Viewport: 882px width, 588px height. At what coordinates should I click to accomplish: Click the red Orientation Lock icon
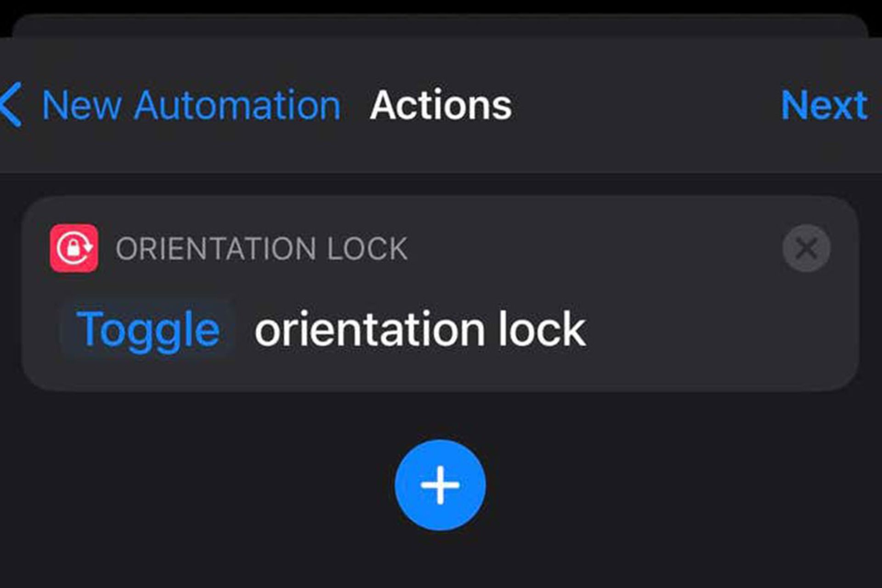click(74, 248)
